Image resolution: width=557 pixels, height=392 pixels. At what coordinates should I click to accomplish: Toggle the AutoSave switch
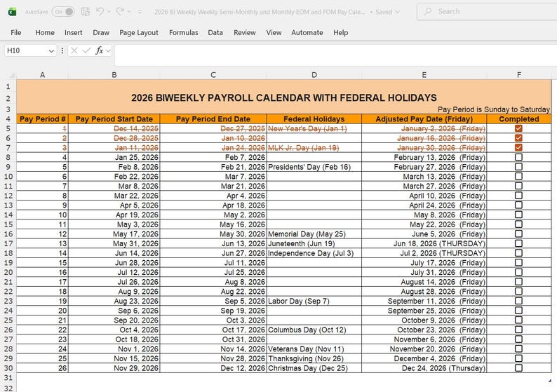tap(63, 12)
